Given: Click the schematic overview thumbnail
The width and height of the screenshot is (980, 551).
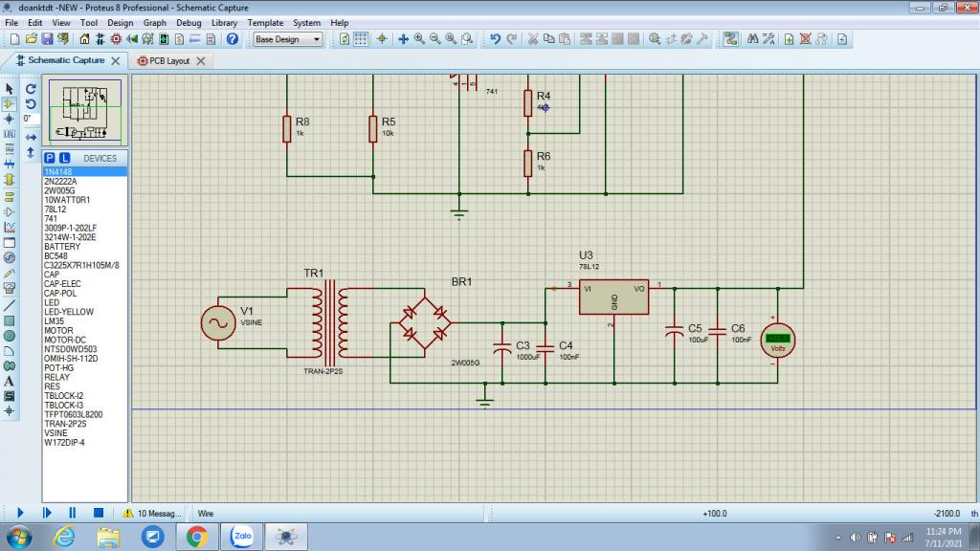Looking at the screenshot, I should tap(83, 112).
